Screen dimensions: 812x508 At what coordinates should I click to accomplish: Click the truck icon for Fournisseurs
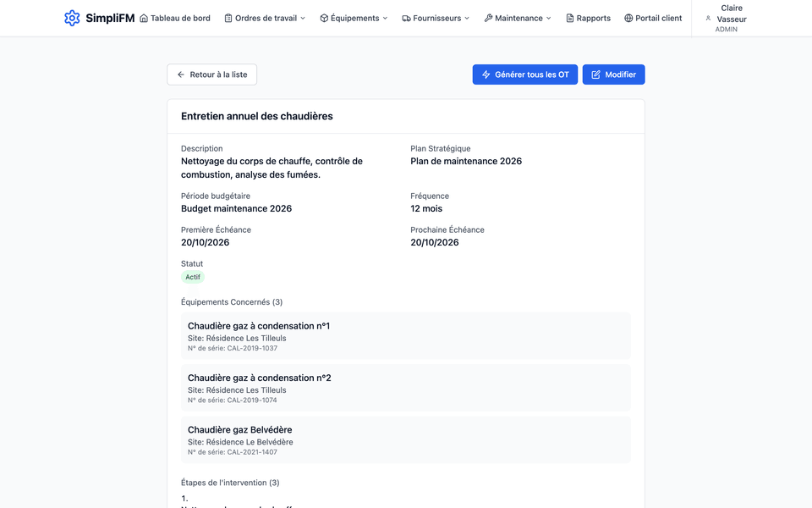pos(407,18)
